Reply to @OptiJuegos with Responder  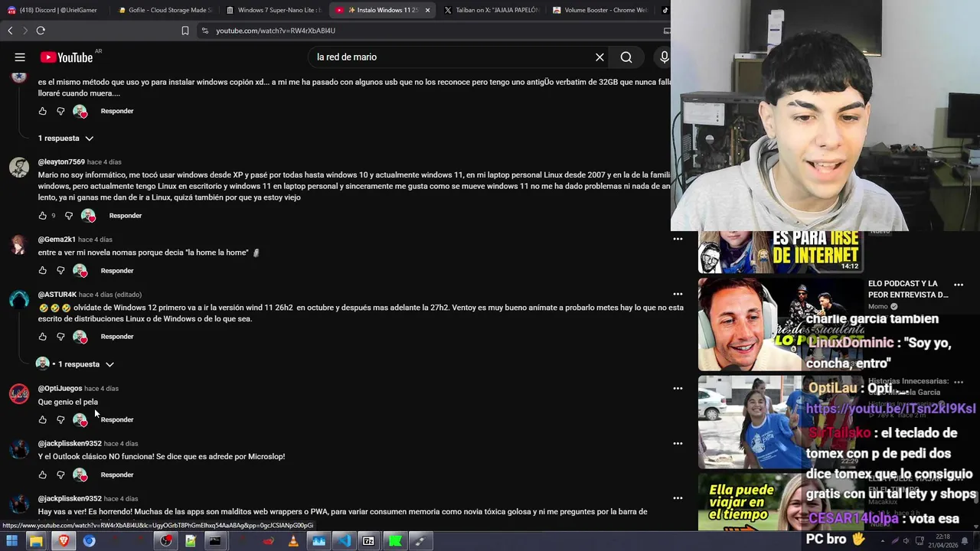117,420
